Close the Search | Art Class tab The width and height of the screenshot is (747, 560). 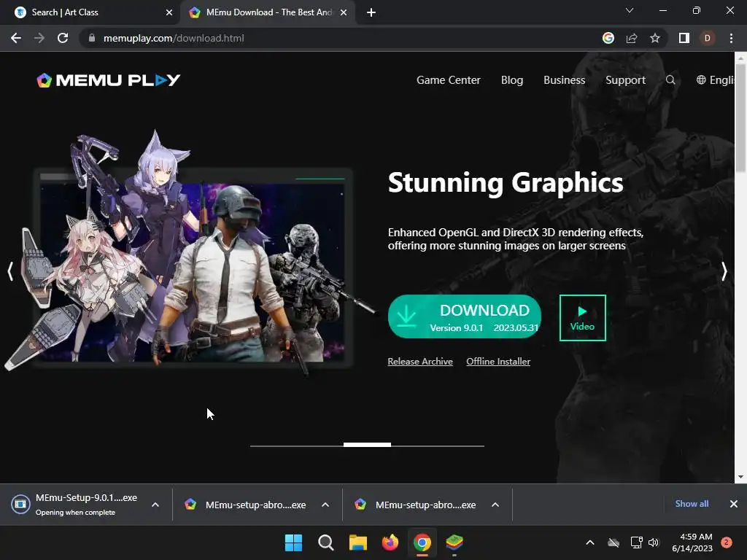coord(169,12)
